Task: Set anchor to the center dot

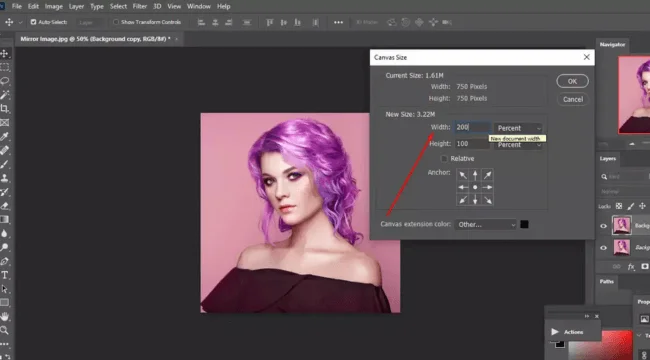Action: (x=475, y=187)
